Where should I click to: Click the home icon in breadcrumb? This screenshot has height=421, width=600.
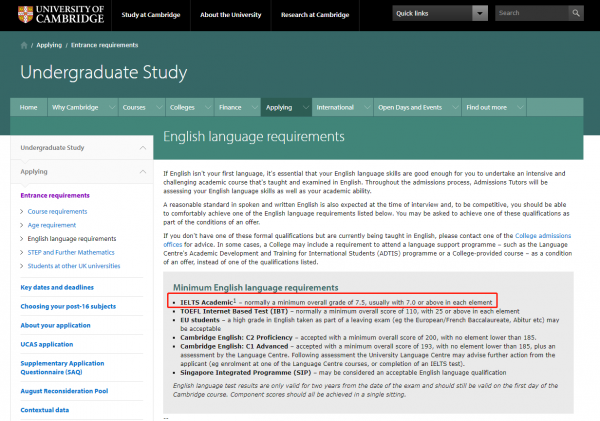(23, 47)
